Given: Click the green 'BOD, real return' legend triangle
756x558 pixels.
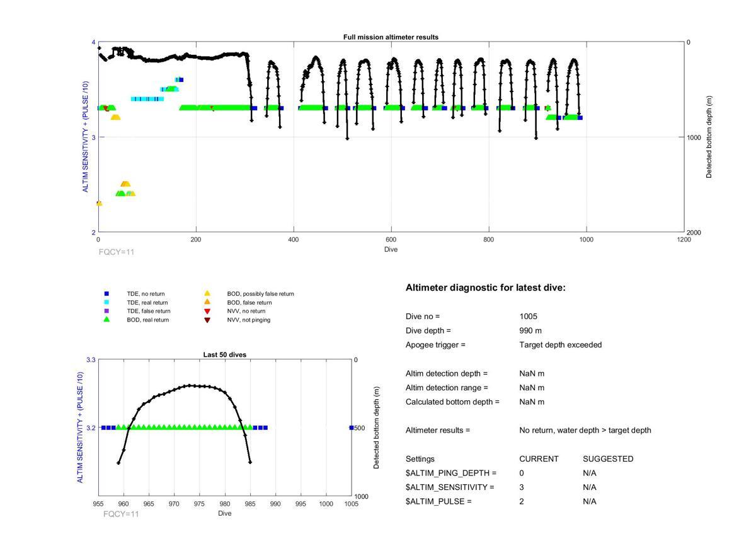Looking at the screenshot, I should [106, 320].
